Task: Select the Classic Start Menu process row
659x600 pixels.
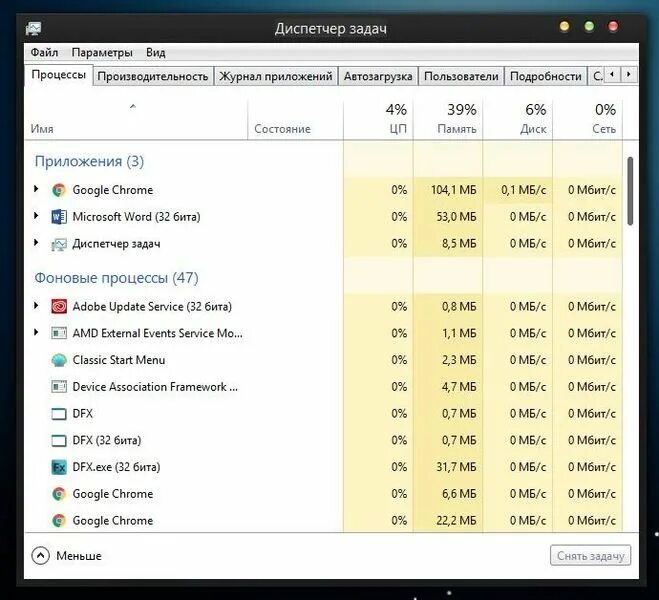Action: pos(324,361)
